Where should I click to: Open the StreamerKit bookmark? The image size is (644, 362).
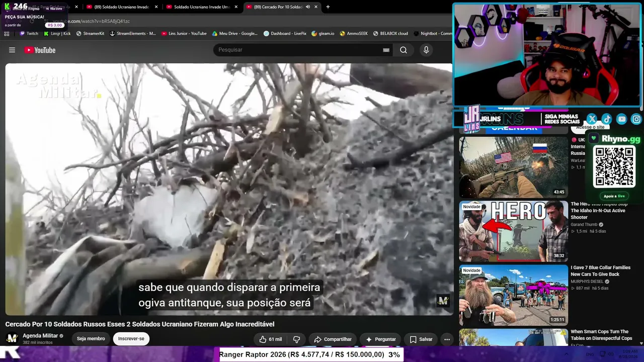click(90, 34)
